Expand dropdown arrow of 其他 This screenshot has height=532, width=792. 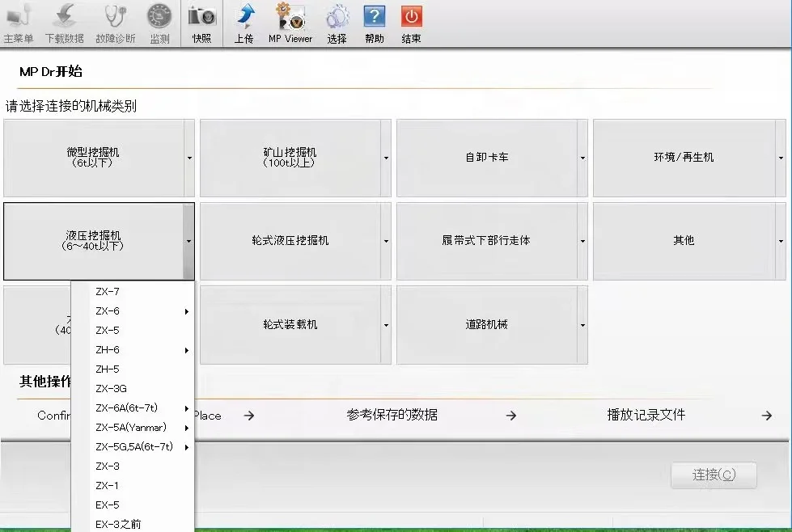coord(781,241)
